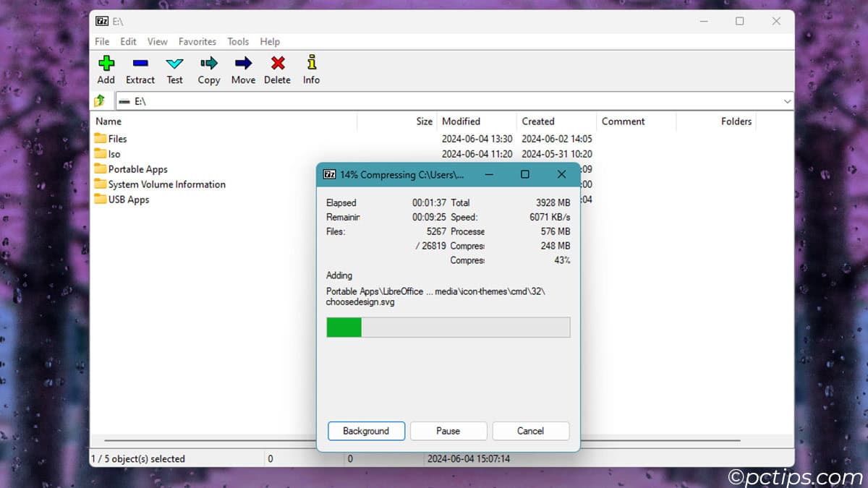
Task: Open the View menu
Action: pyautogui.click(x=157, y=41)
